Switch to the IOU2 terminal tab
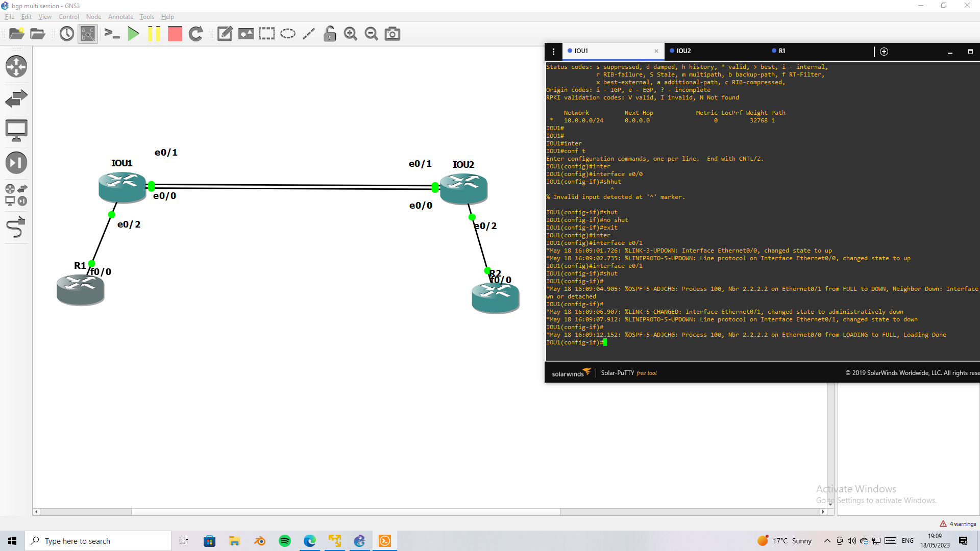980x551 pixels. (x=683, y=51)
